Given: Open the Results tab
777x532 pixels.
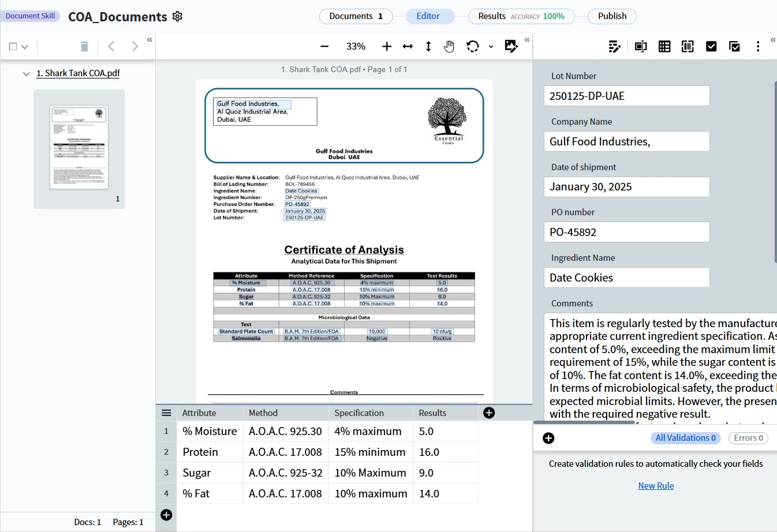Looking at the screenshot, I should pos(521,16).
